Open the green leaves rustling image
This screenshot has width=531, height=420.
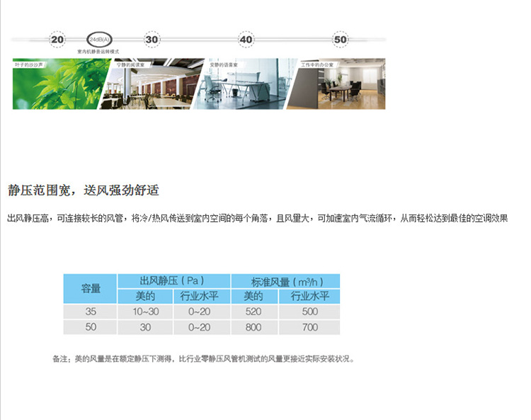(x=57, y=84)
